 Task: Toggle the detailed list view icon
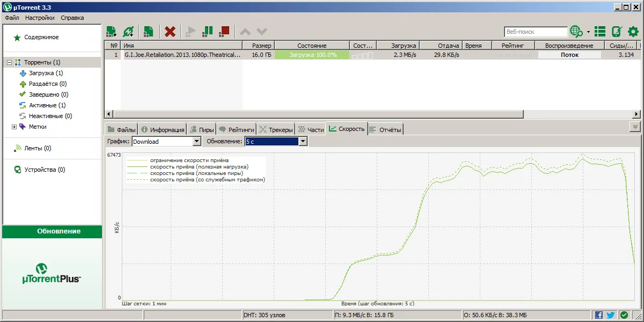click(x=600, y=32)
